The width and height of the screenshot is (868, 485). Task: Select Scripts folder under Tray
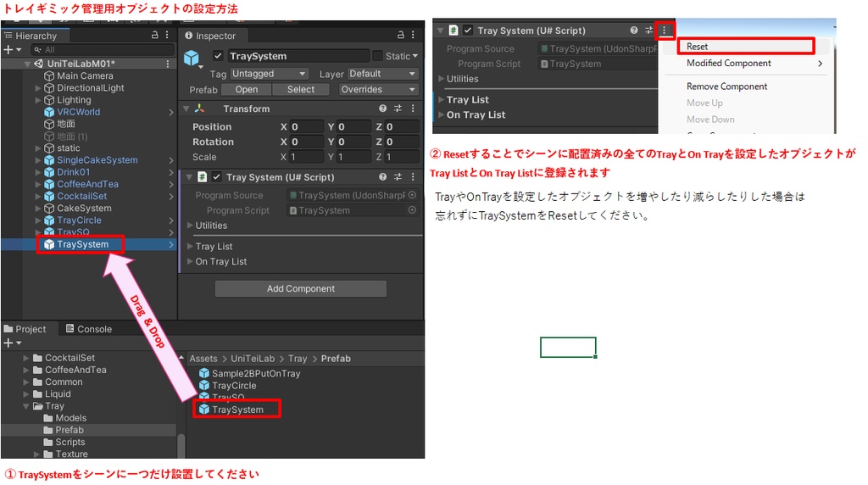coord(70,442)
